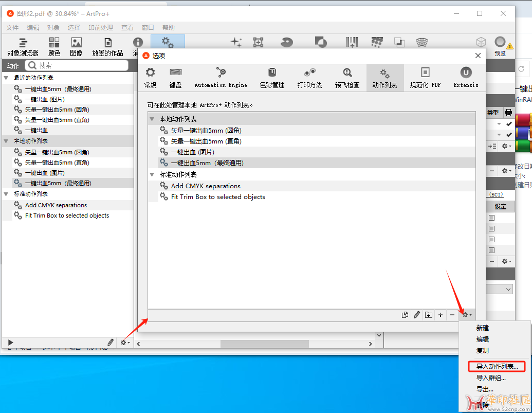The height and width of the screenshot is (413, 532).
Task: Open the Keyboard (键盘) options tab
Action: 175,78
